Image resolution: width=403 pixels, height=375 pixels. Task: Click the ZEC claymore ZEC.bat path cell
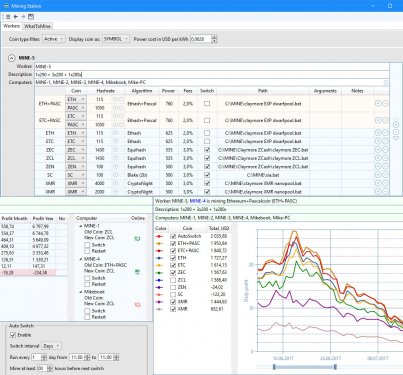(x=263, y=150)
